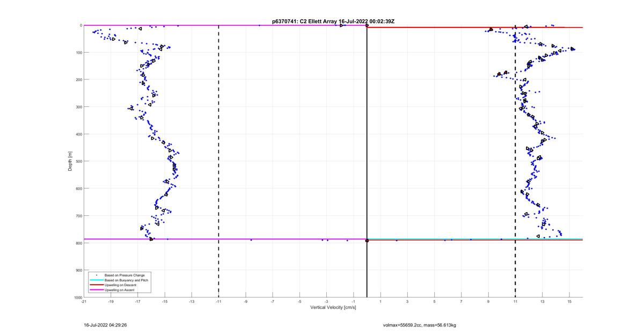
Task: Click x-axis tick label -5
Action: pyautogui.click(x=299, y=301)
